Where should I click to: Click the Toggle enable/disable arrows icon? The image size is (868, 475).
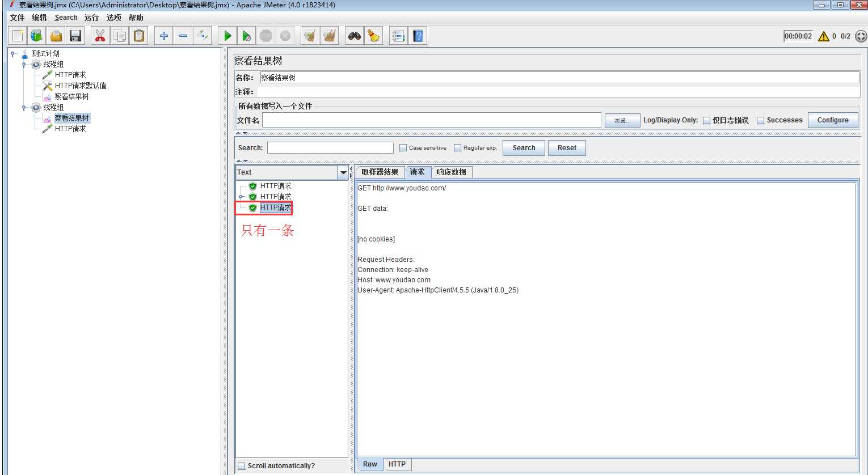point(203,36)
